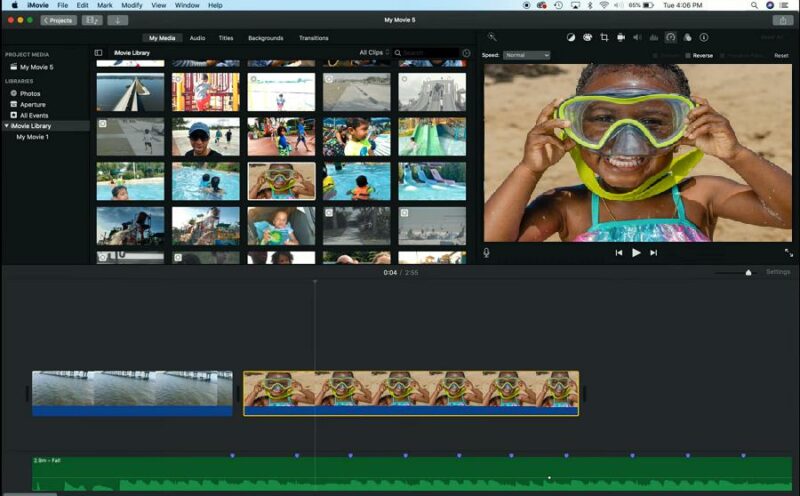
Task: Skip to next clip
Action: pyautogui.click(x=654, y=253)
